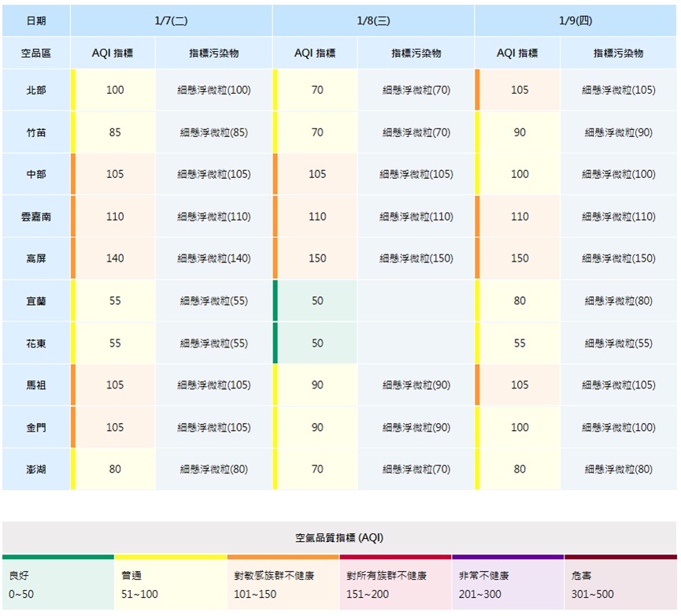Screen dimensions: 681x616
Task: Click the yellow 普通 51~100 legend swatch
Action: (x=171, y=582)
